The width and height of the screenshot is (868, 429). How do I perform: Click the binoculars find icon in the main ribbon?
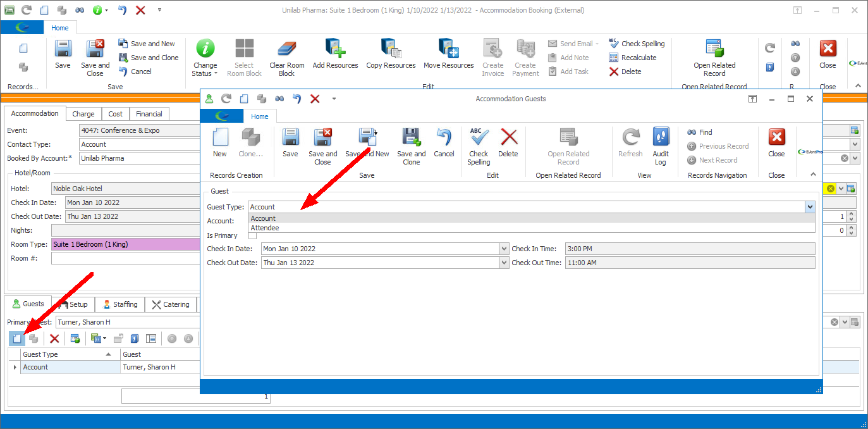(x=795, y=44)
